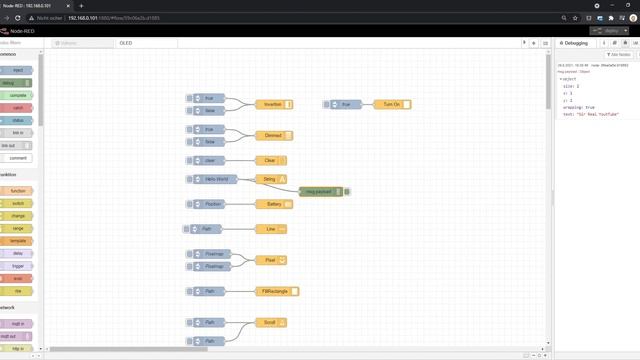Open the flow list menu icon
The height and width of the screenshot is (360, 640).
(545, 43)
